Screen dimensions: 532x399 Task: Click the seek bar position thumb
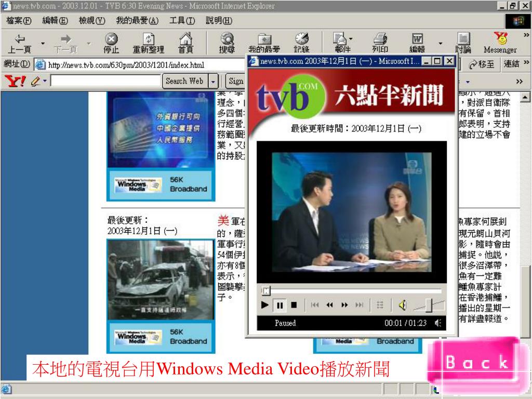pos(265,291)
